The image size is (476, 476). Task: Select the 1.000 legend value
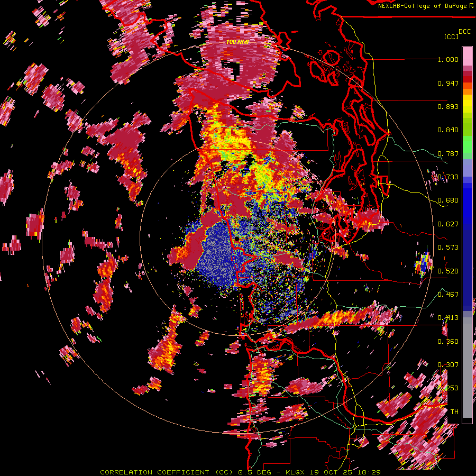(448, 59)
